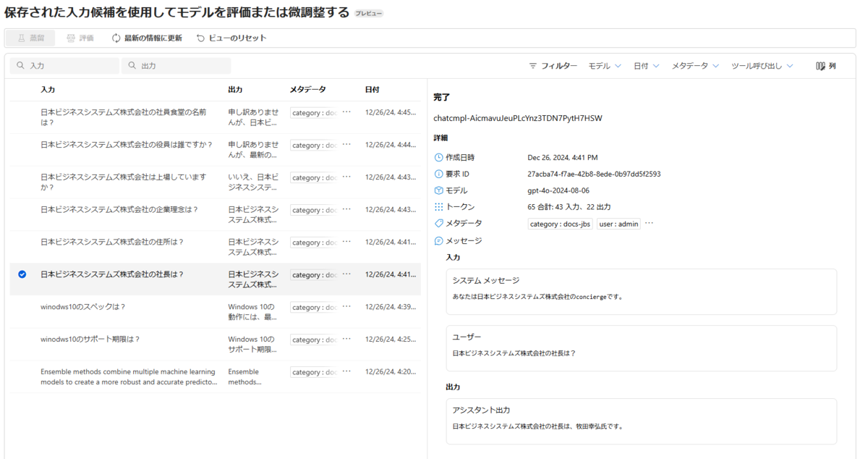
Task: Open more metadata for サポート期限 row
Action: point(346,340)
